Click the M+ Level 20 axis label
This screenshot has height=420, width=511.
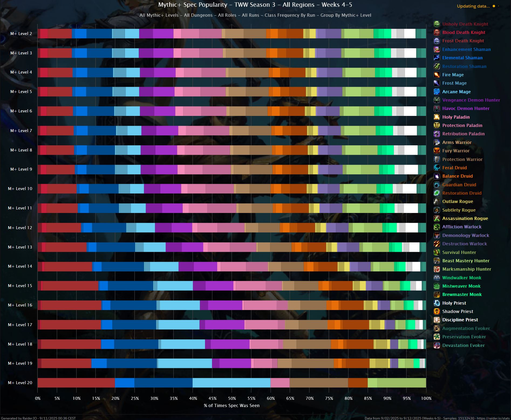(x=20, y=383)
